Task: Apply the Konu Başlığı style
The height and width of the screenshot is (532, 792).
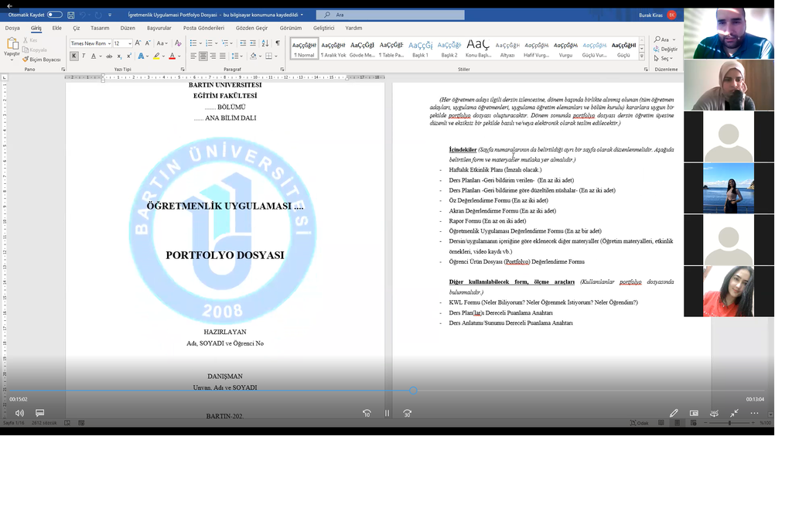Action: [x=478, y=49]
